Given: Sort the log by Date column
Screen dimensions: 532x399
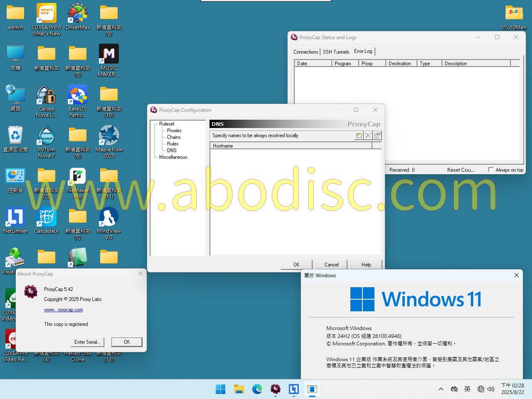Looking at the screenshot, I should point(313,64).
